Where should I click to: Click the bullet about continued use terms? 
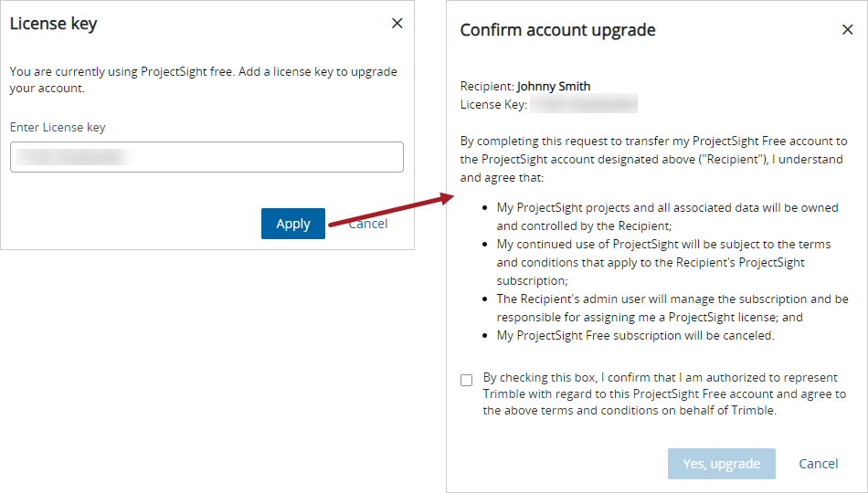pyautogui.click(x=663, y=262)
